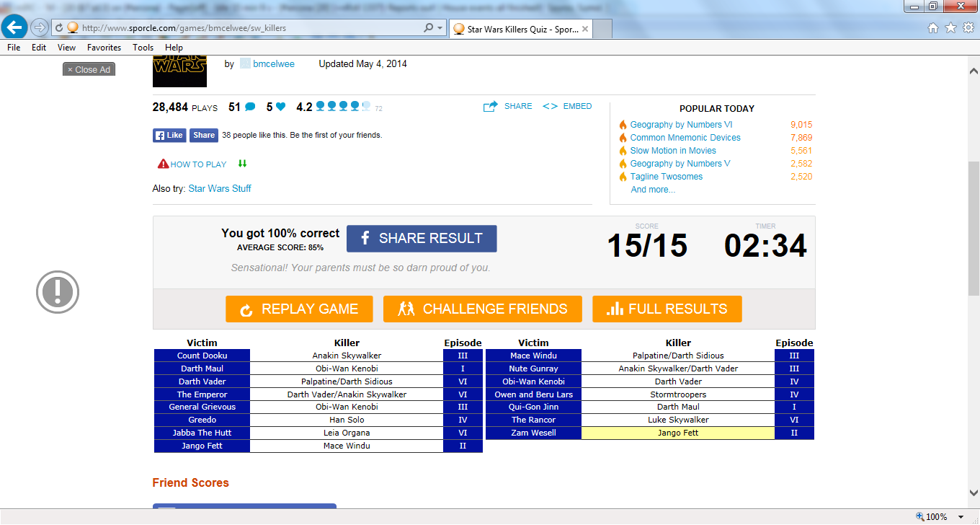Click the share arrow icon
The width and height of the screenshot is (980, 525).
click(x=491, y=107)
